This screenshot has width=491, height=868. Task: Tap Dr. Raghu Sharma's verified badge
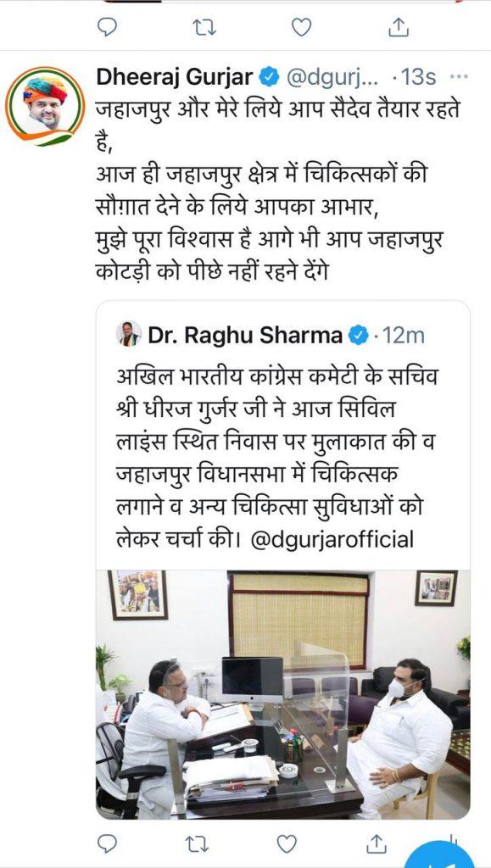[358, 335]
